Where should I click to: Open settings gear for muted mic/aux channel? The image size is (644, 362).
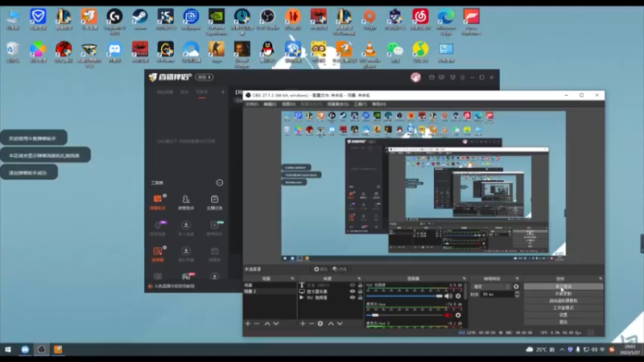[x=458, y=315]
